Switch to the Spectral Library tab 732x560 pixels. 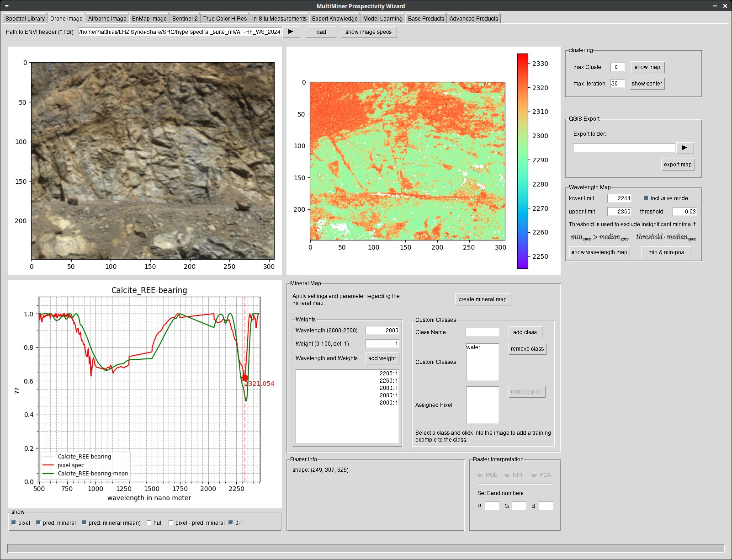tap(25, 19)
